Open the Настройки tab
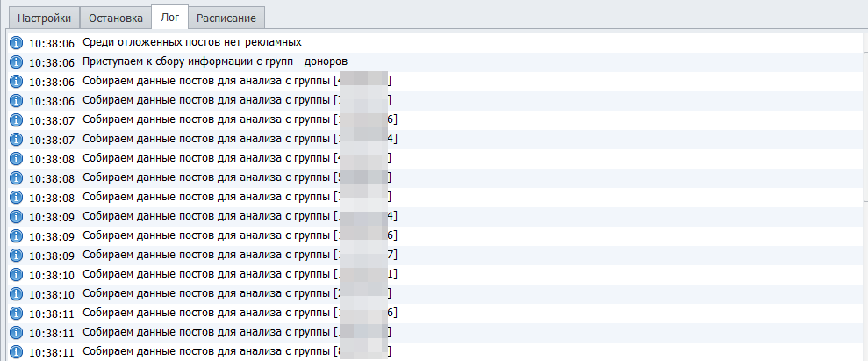This screenshot has height=361, width=868. tap(43, 18)
